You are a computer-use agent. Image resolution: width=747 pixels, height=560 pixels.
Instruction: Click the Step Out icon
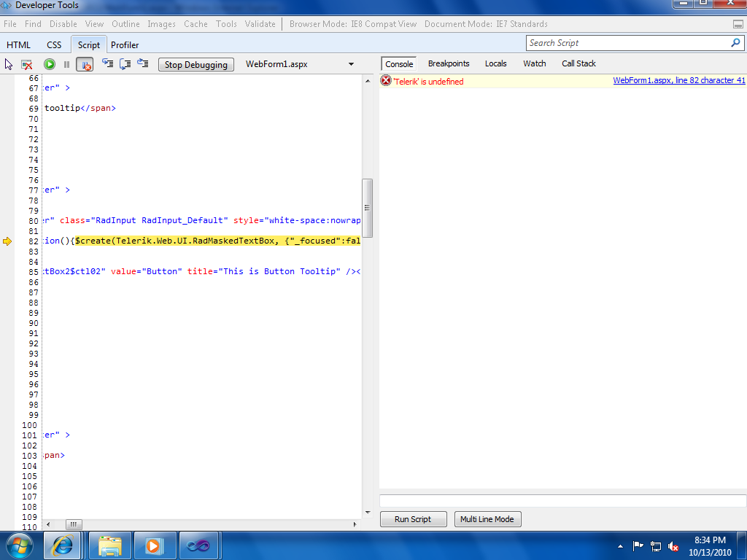[x=143, y=63]
